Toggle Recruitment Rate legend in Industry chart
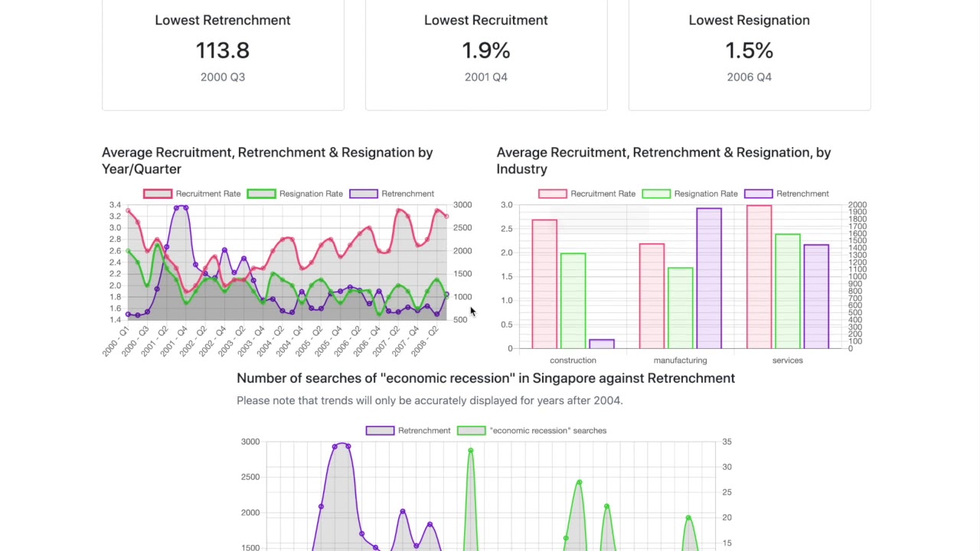This screenshot has width=980, height=551. pos(587,194)
